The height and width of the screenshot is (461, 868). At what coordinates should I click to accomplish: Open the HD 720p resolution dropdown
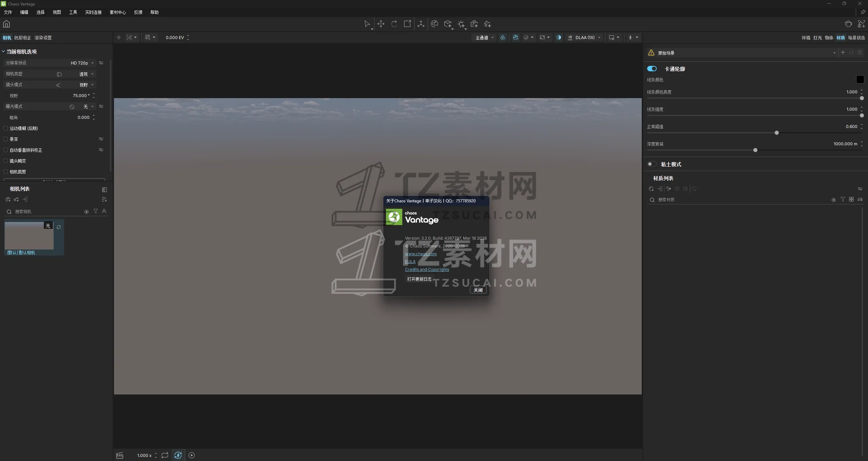click(81, 63)
